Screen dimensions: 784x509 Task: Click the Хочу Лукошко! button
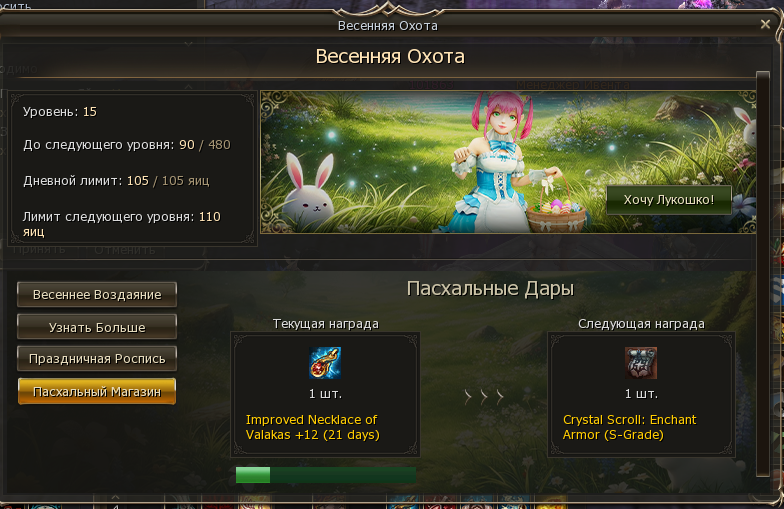668,200
